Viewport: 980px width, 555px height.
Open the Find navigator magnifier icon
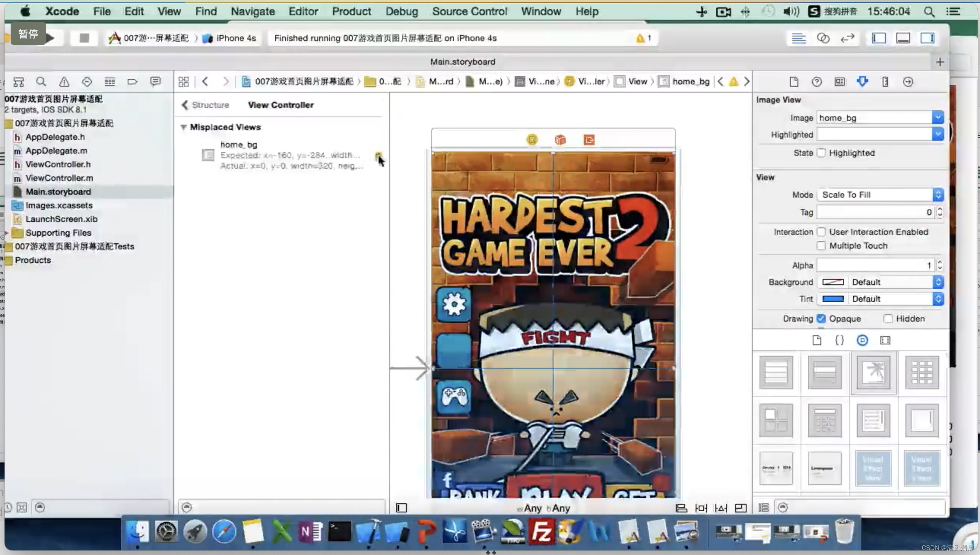click(x=41, y=82)
